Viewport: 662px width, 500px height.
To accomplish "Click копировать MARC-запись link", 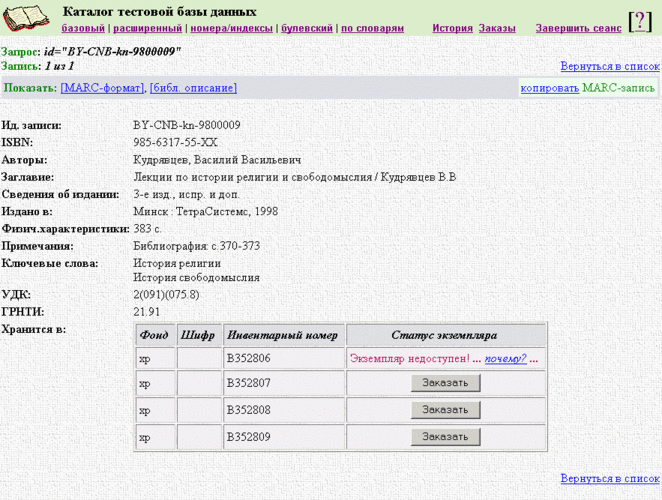I will [549, 88].
